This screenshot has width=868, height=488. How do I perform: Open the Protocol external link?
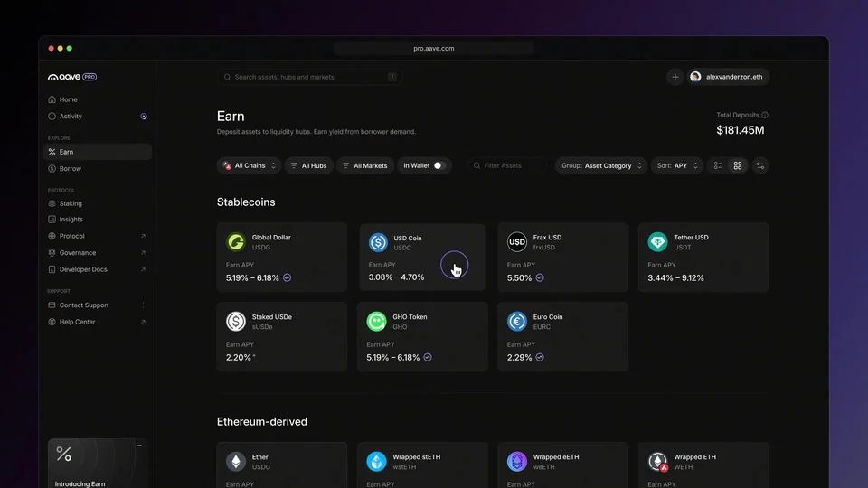pyautogui.click(x=98, y=236)
